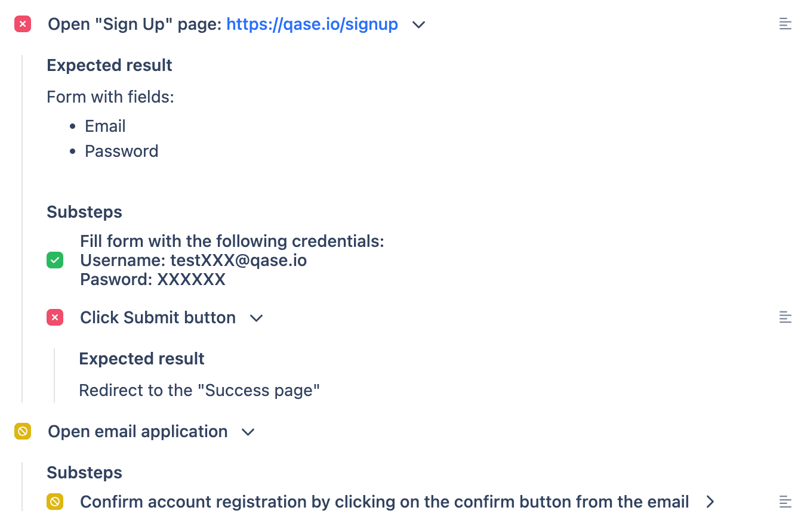Click blocked status icon for Open email application
Viewport: 807px width, 532px height.
click(x=23, y=431)
